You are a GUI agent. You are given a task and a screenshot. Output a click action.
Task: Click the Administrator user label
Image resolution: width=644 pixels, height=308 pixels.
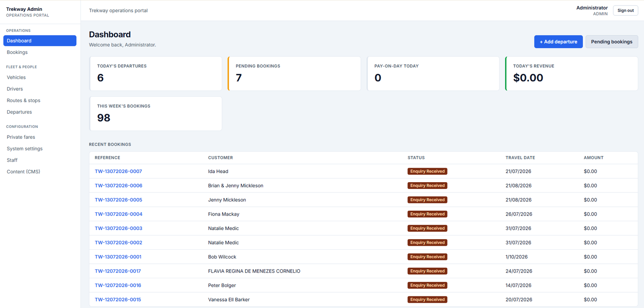click(592, 8)
